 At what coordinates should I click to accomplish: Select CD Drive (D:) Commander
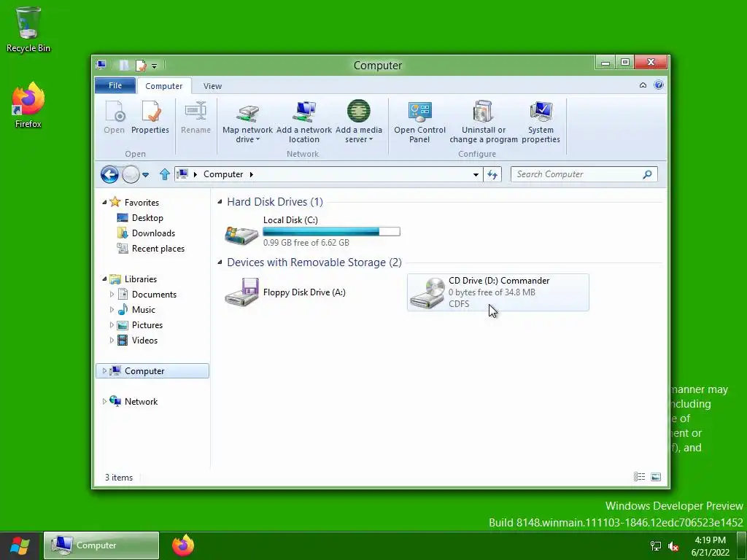[498, 292]
